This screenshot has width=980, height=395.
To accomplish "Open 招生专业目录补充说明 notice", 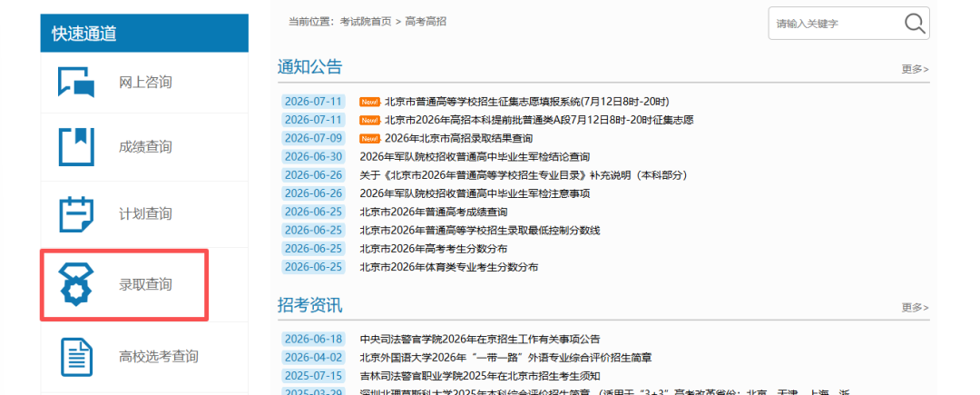I will 524,175.
